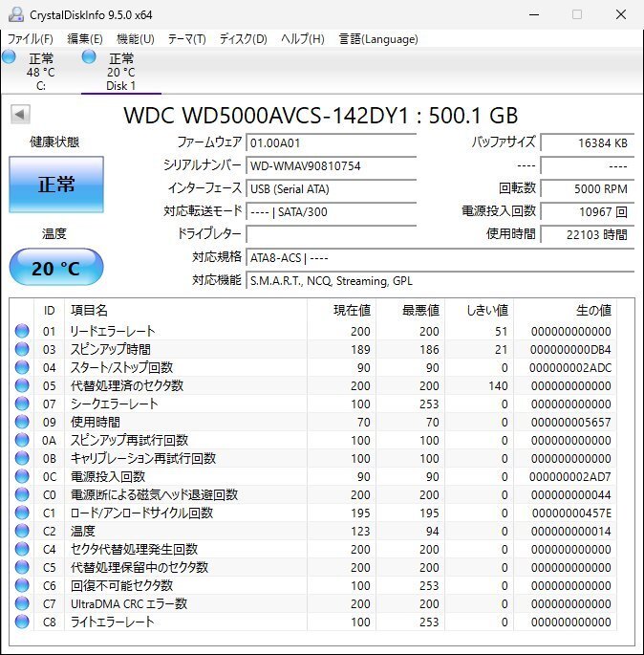Open the テーマ(T) menu
The height and width of the screenshot is (655, 644).
187,39
